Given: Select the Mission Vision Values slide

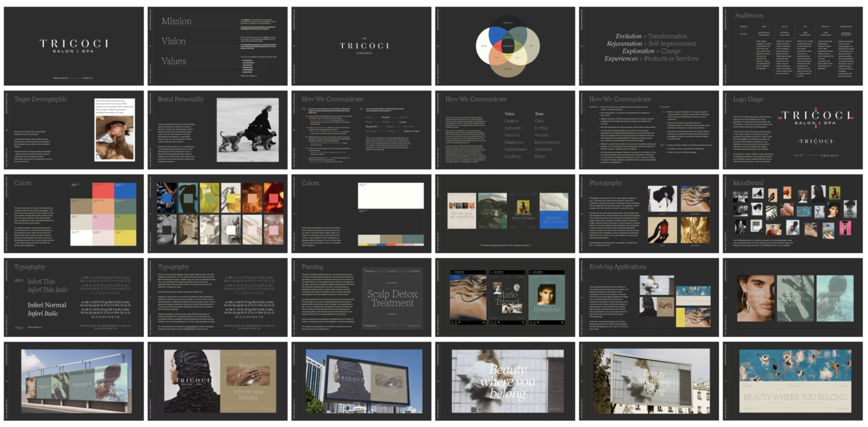Looking at the screenshot, I should coord(218,46).
